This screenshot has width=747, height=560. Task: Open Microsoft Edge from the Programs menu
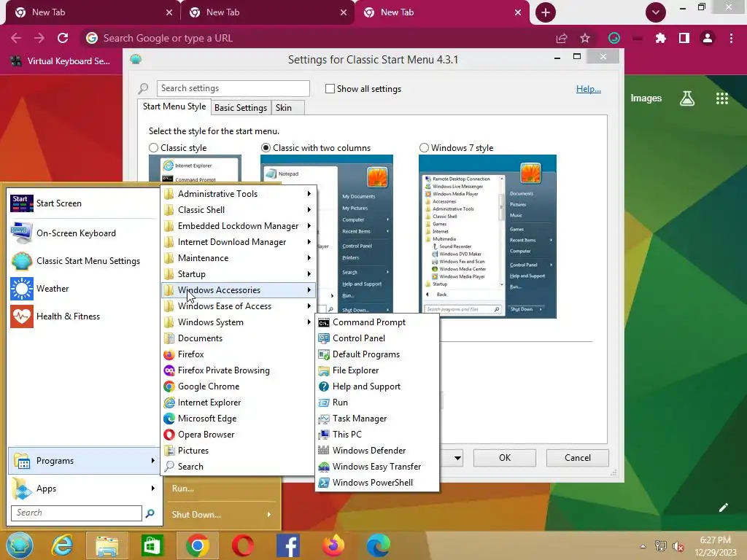click(239, 419)
